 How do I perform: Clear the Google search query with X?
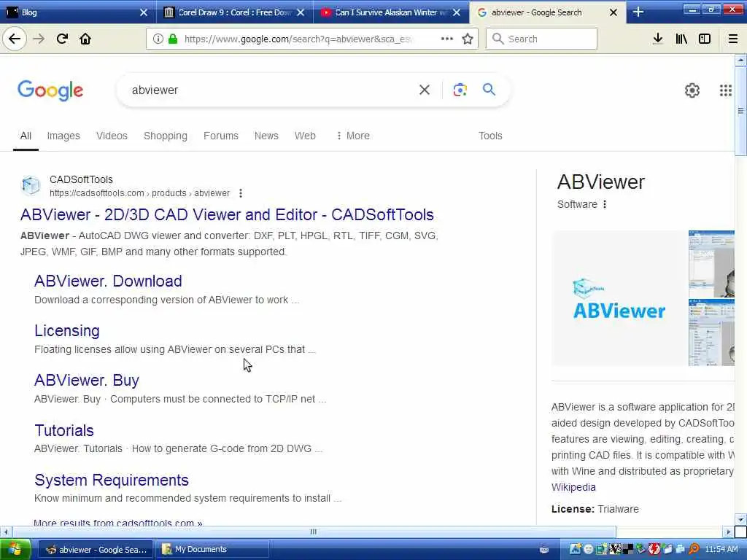click(424, 90)
